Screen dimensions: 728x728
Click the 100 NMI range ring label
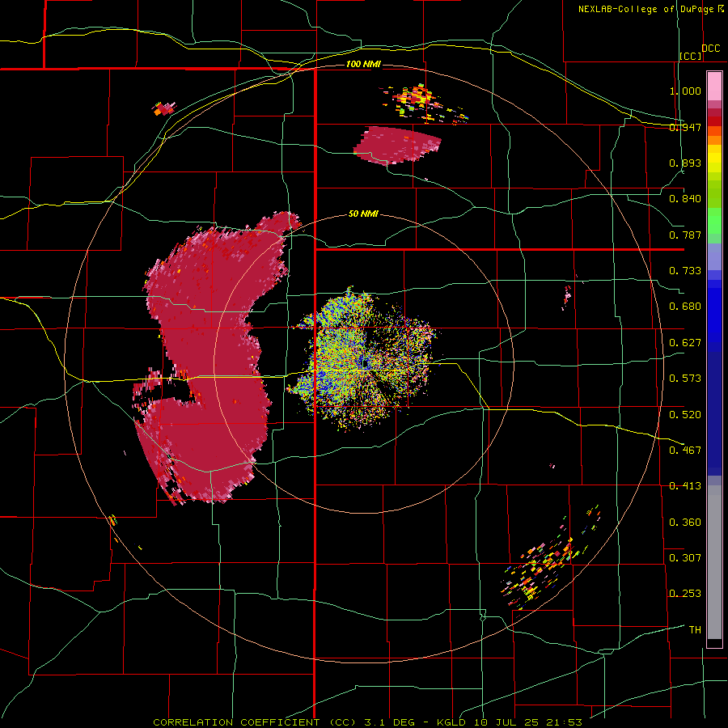point(363,64)
